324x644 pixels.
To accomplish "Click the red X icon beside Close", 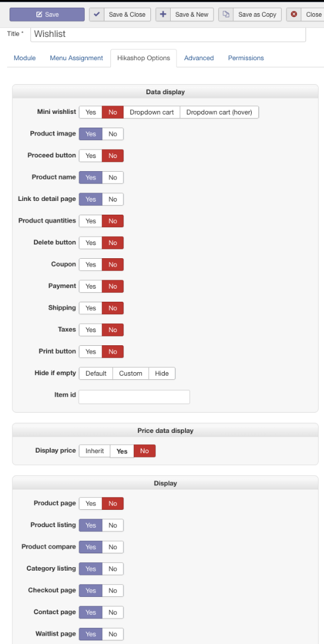I will (x=294, y=14).
